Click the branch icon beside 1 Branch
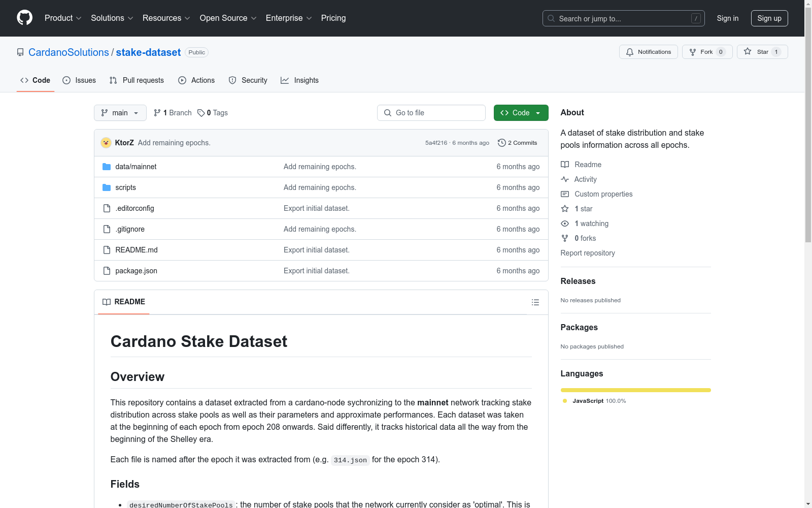Viewport: 812px width, 508px height. (157, 113)
